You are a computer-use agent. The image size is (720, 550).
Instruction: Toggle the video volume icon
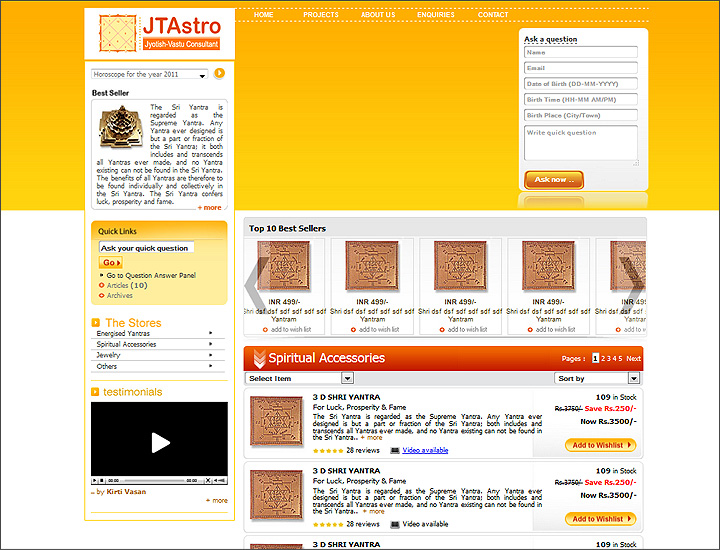pyautogui.click(x=221, y=481)
